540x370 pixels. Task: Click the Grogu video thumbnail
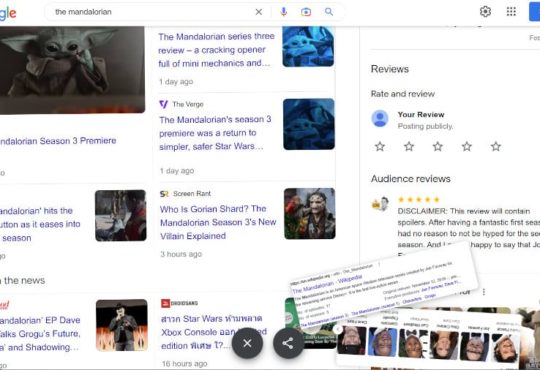(x=72, y=70)
